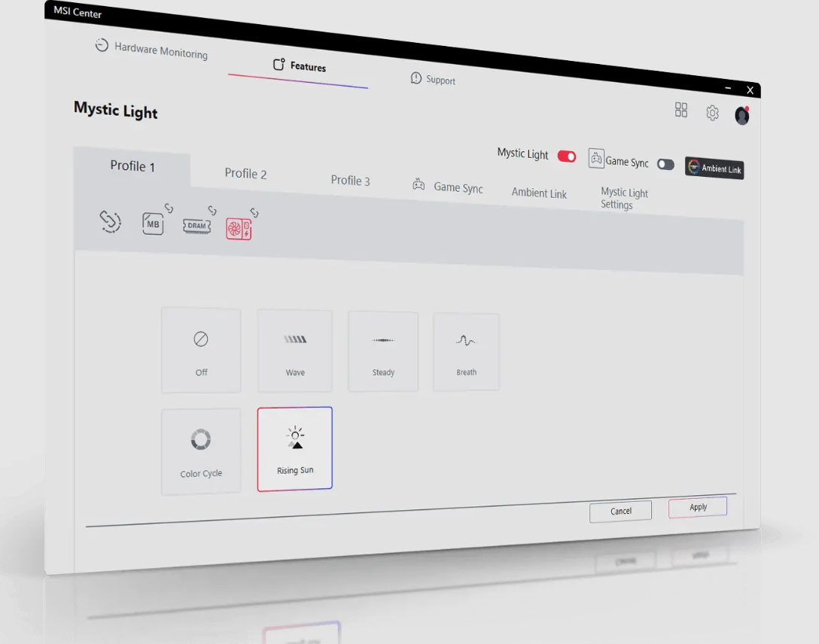Open the user profile avatar

tap(742, 115)
